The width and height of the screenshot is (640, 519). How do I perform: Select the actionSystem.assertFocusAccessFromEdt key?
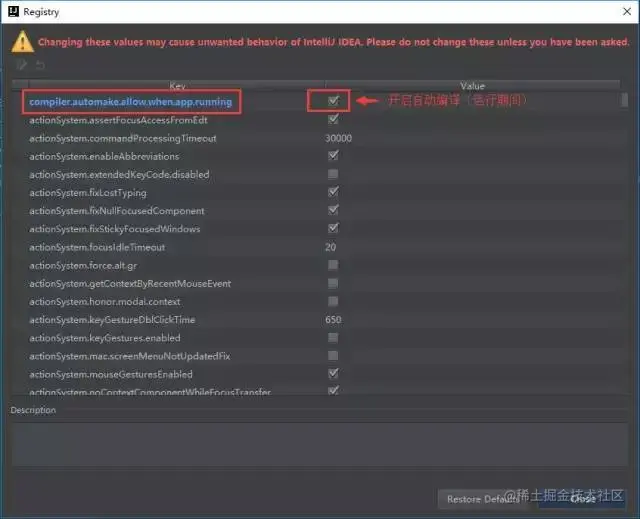118,120
